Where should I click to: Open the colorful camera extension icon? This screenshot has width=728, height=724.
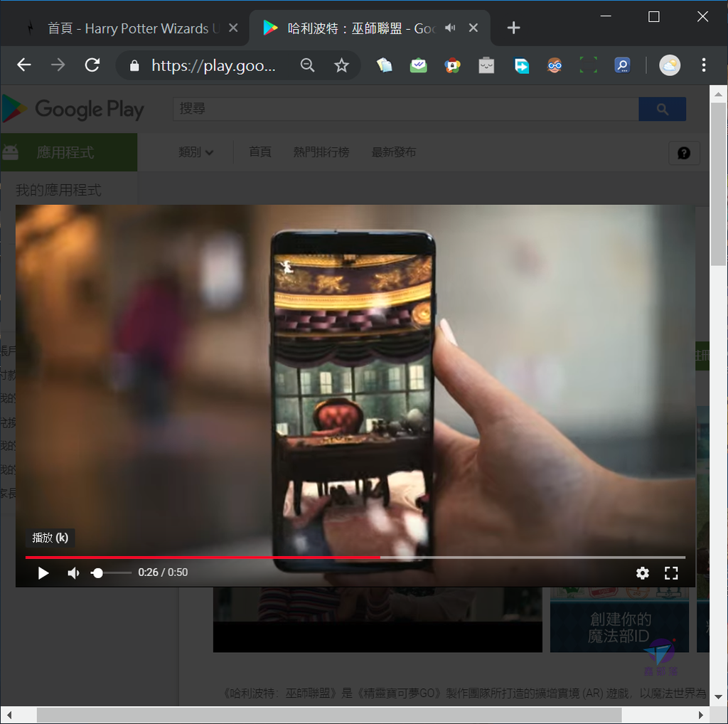[452, 65]
